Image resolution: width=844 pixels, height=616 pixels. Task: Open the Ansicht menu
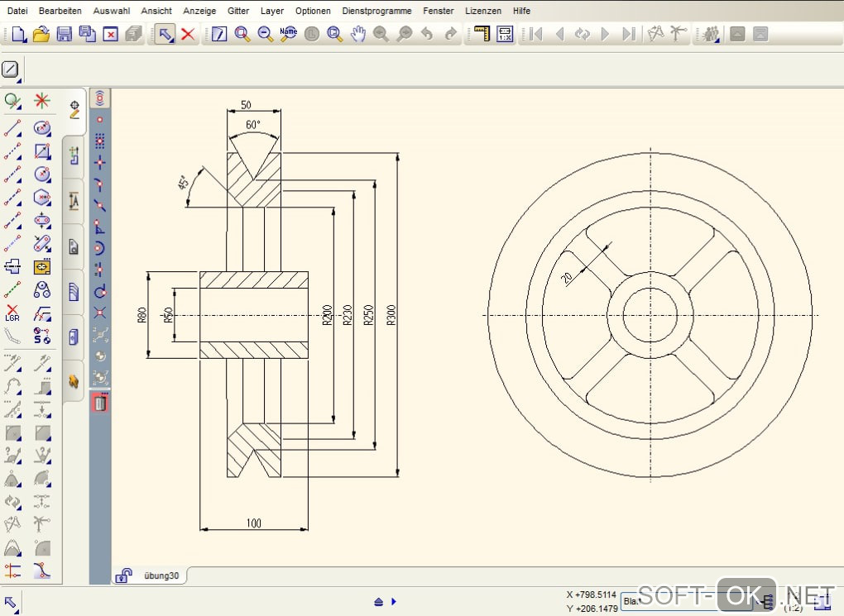156,11
